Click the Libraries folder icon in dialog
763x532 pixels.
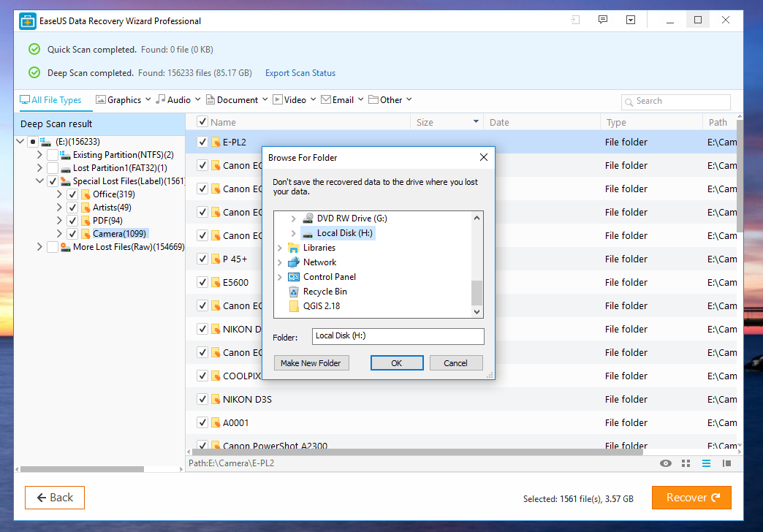point(293,248)
